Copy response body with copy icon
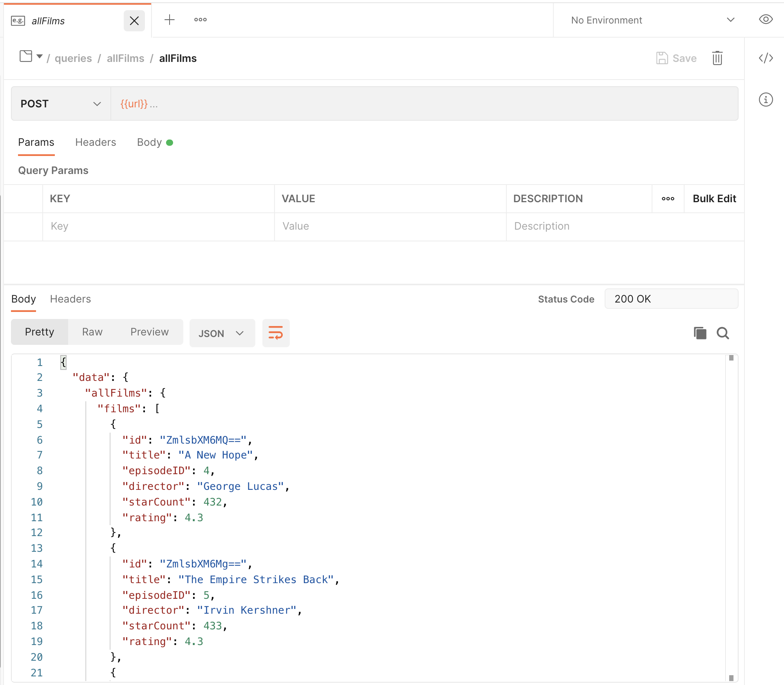 point(700,333)
